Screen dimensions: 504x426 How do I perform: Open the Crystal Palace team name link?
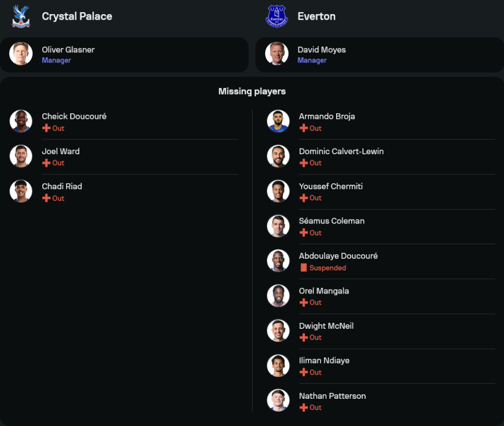(77, 16)
